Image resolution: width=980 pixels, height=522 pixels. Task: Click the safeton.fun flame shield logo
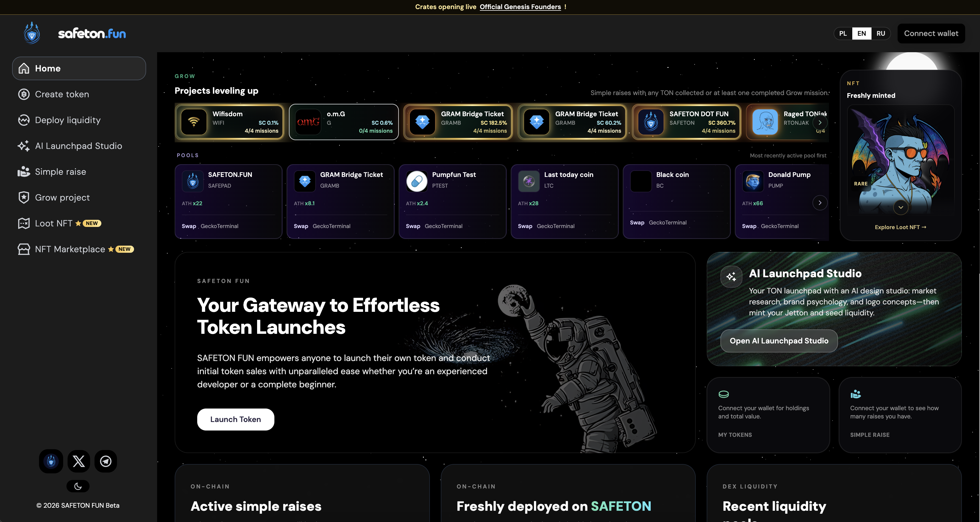click(x=32, y=33)
